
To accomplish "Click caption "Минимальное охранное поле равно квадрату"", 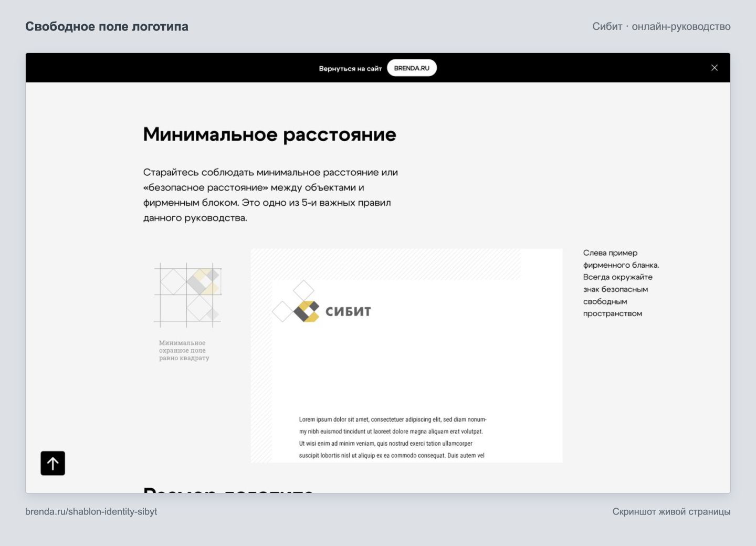I will point(184,350).
